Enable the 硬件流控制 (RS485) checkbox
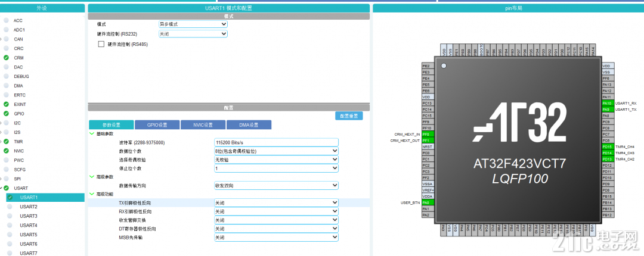The image size is (644, 256). tap(101, 44)
